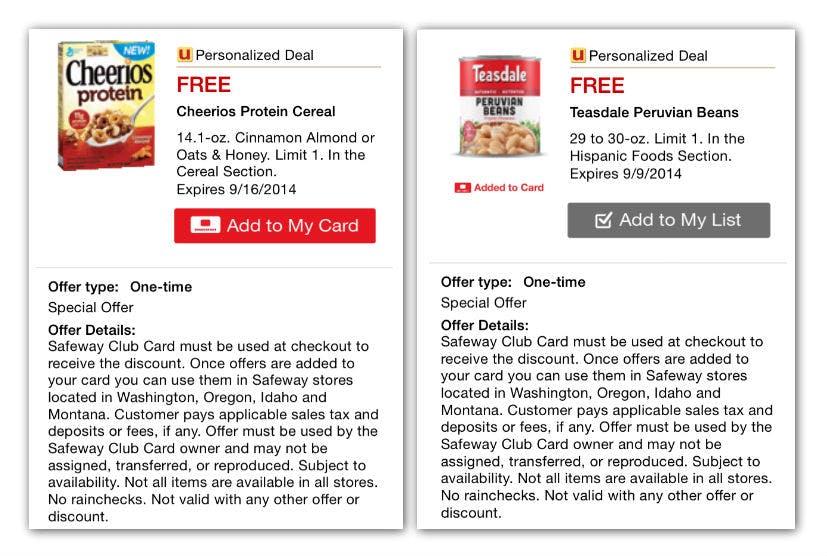Click the U logo on the Teasdale deal

(577, 56)
